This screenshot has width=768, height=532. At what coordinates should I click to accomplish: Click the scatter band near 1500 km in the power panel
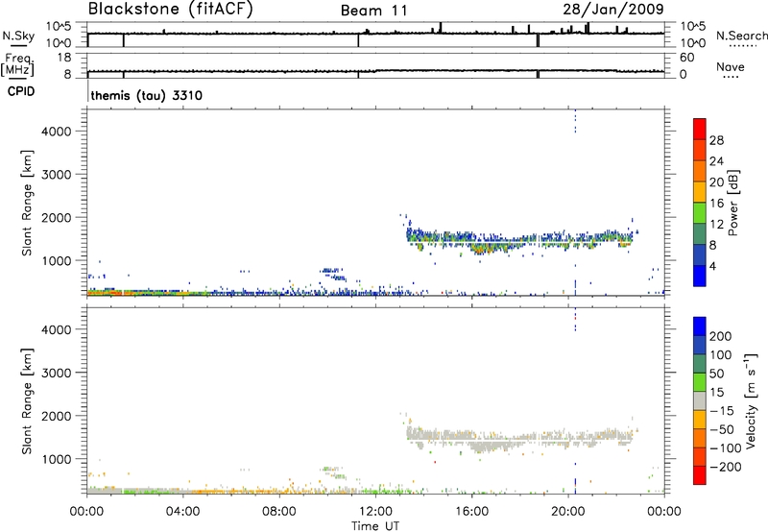tap(519, 239)
